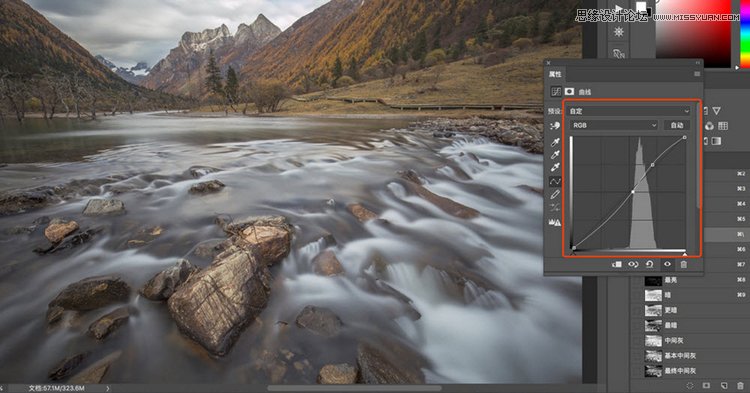This screenshot has height=393, width=750.
Task: View previous state of the adjustment
Action: point(633,264)
